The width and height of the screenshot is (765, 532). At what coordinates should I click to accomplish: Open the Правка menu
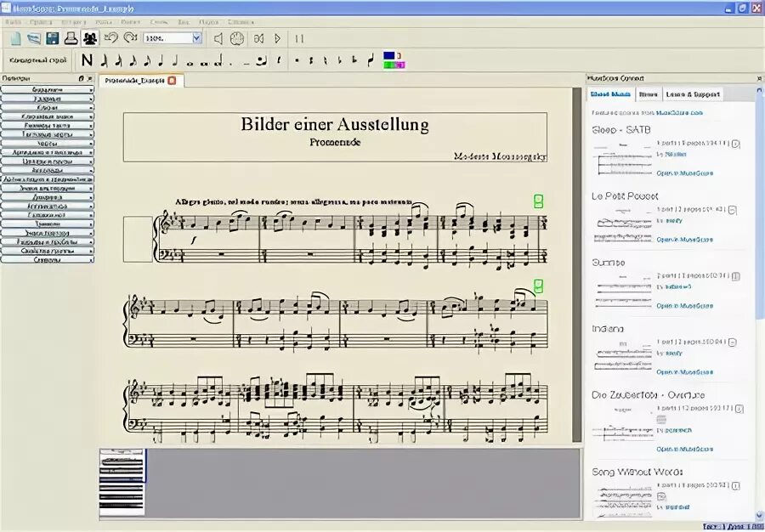(41, 22)
